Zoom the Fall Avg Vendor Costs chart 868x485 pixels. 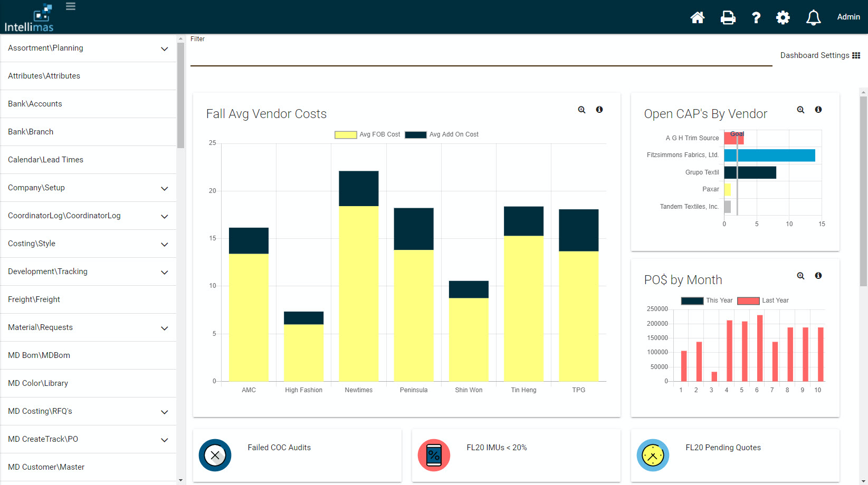tap(581, 110)
